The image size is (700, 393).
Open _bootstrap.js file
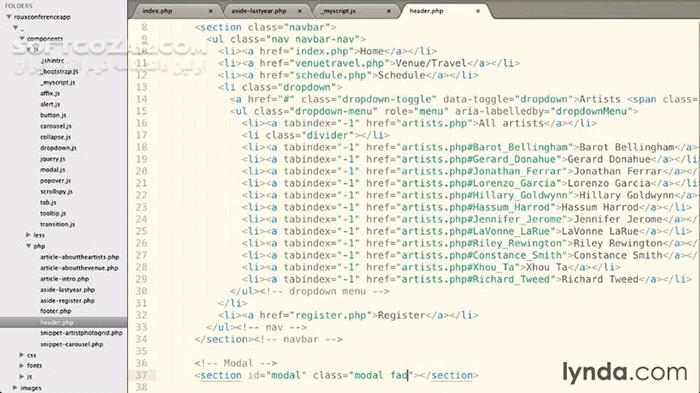[59, 71]
